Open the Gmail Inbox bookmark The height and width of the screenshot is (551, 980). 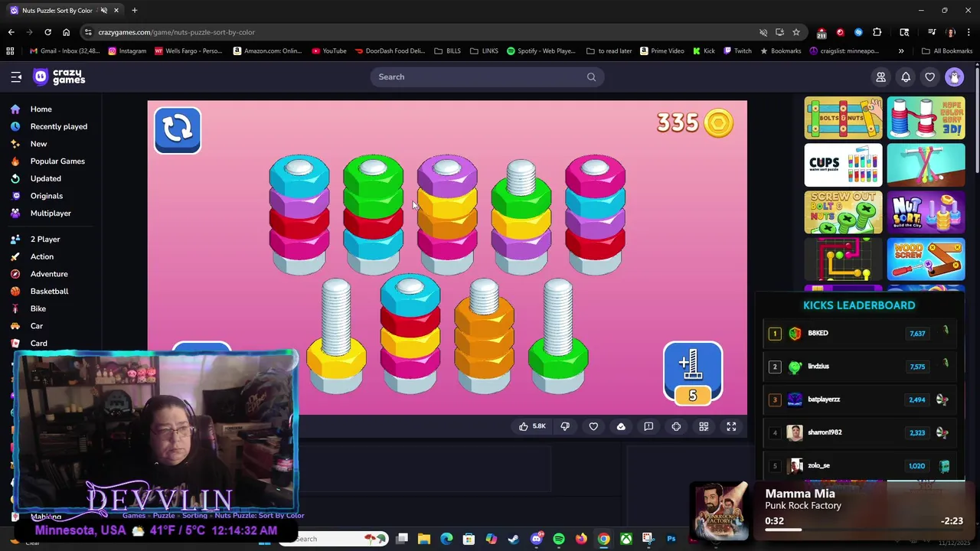tap(64, 51)
